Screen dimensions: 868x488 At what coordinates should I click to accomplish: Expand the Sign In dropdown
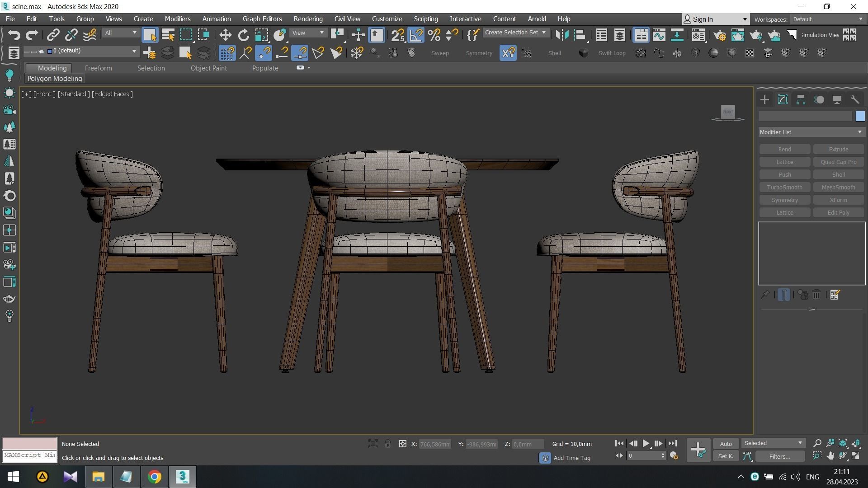coord(745,19)
